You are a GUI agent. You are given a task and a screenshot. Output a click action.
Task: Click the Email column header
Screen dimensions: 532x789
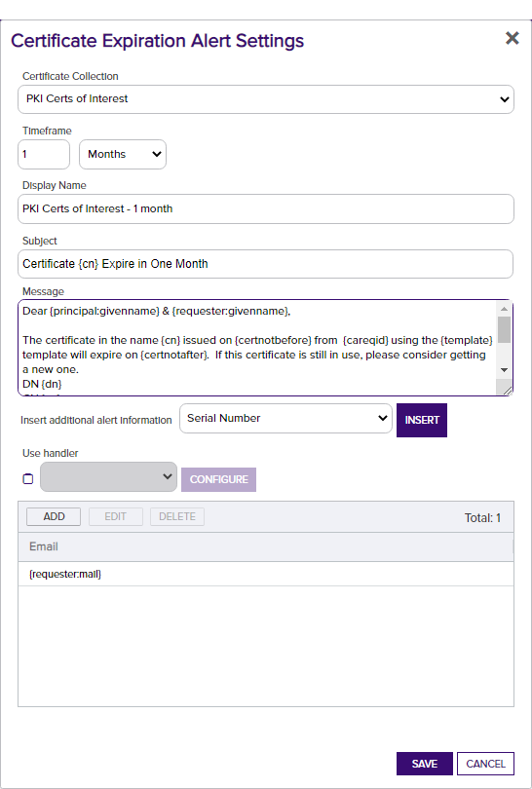click(266, 547)
